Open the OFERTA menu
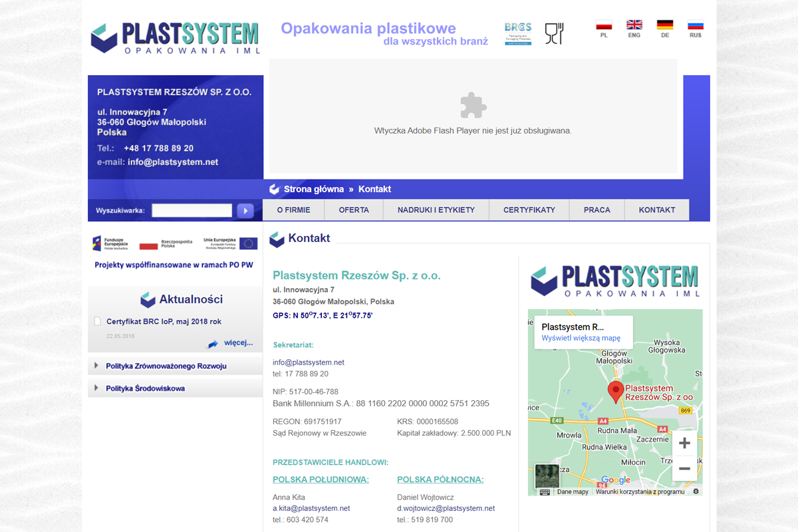Viewport: 798px width, 532px height. [354, 210]
